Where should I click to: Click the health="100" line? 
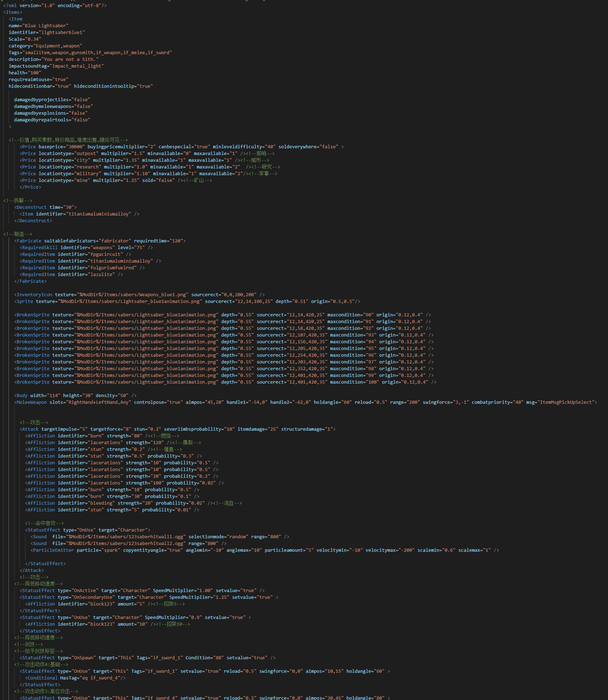[x=25, y=73]
